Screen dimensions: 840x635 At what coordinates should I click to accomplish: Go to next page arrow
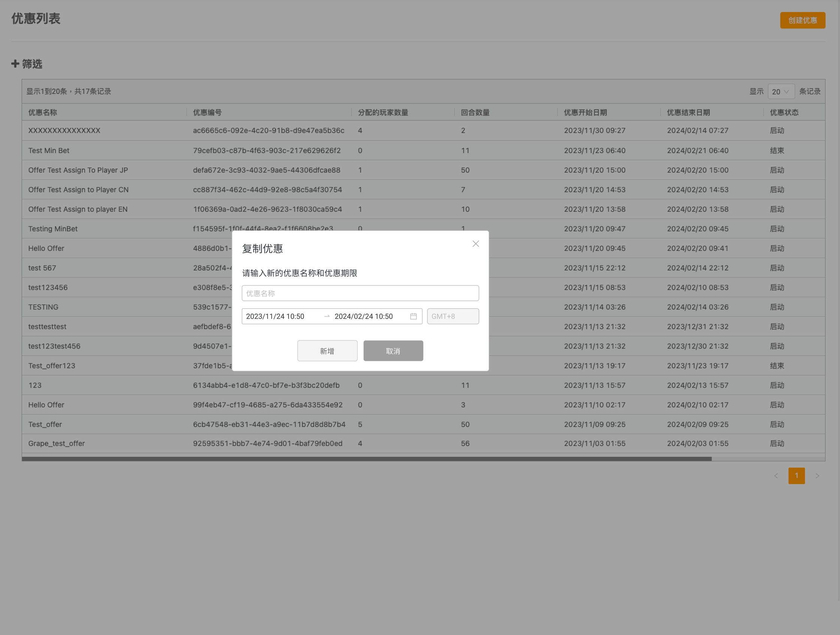(817, 475)
